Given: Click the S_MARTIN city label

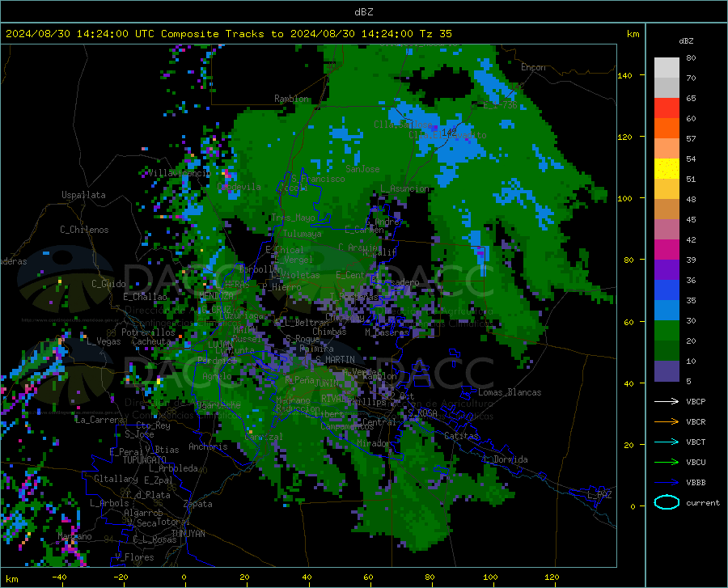Looking at the screenshot, I should pos(335,360).
